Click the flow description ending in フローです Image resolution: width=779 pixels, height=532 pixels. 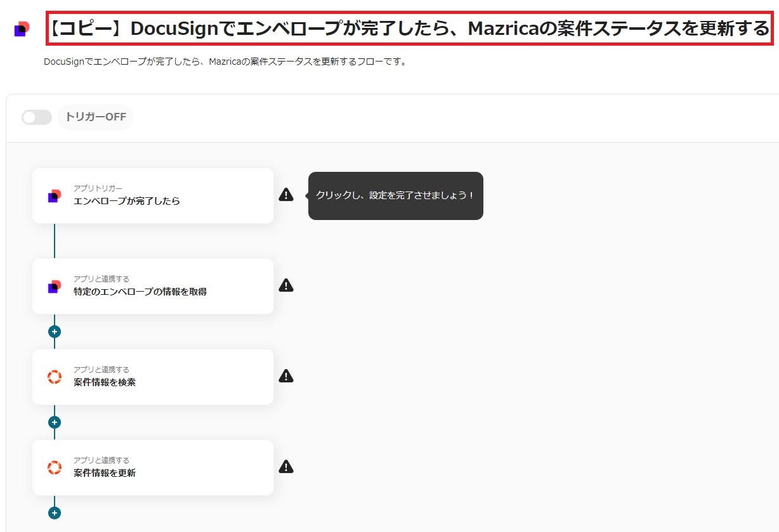[x=225, y=62]
